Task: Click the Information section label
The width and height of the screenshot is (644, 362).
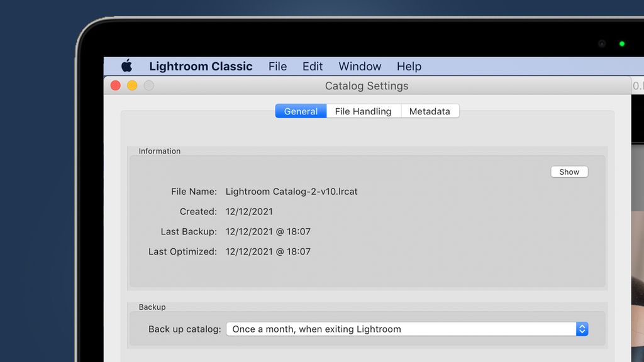Action: [x=159, y=151]
